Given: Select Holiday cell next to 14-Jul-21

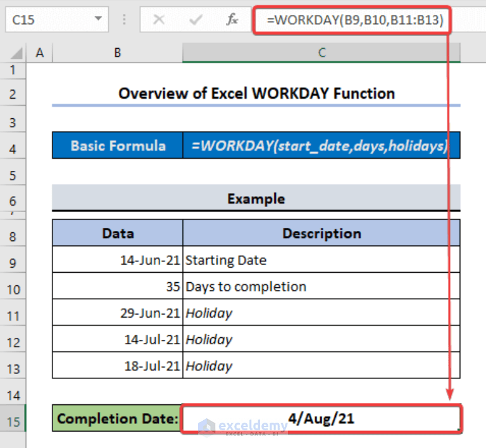Looking at the screenshot, I should point(321,339).
